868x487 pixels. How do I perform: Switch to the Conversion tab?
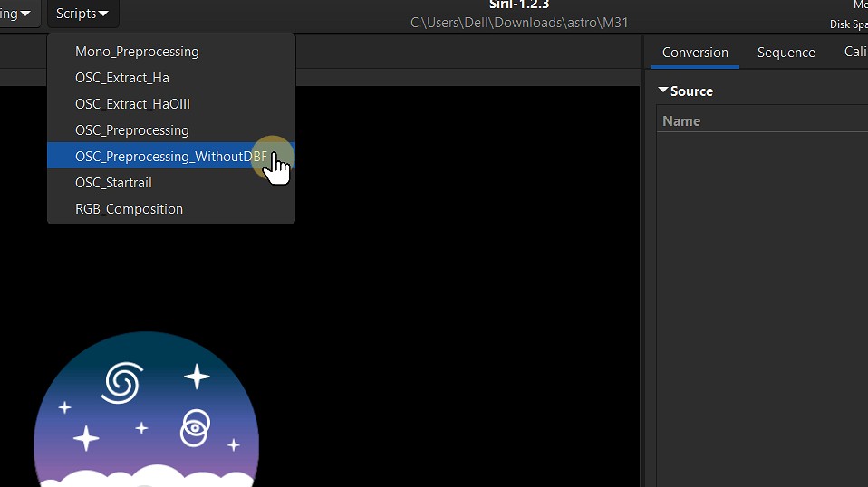pyautogui.click(x=695, y=53)
